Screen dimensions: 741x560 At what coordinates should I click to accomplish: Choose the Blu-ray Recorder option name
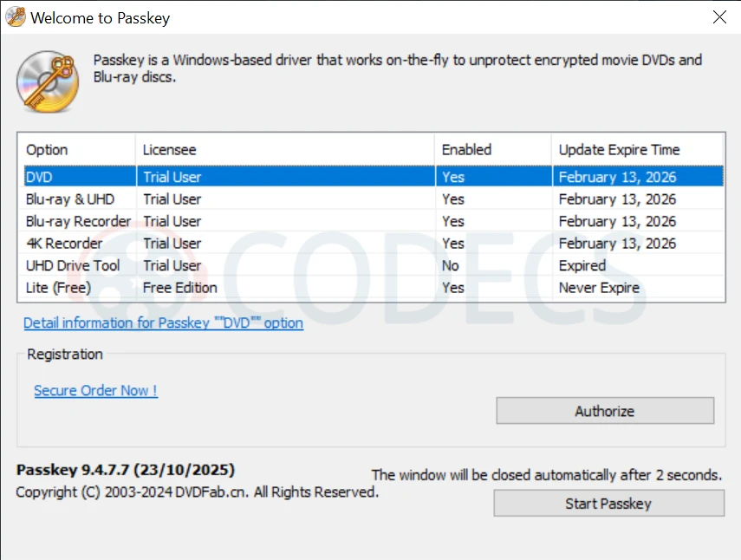coord(78,221)
